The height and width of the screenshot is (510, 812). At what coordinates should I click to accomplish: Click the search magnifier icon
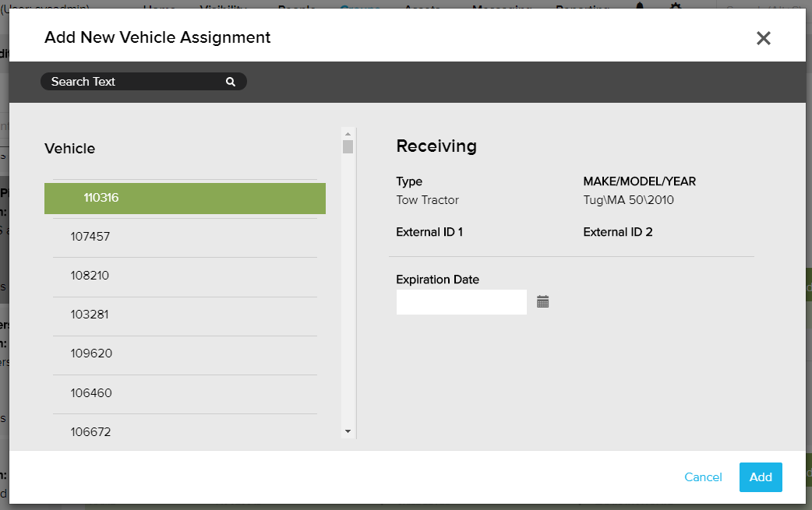pyautogui.click(x=231, y=82)
